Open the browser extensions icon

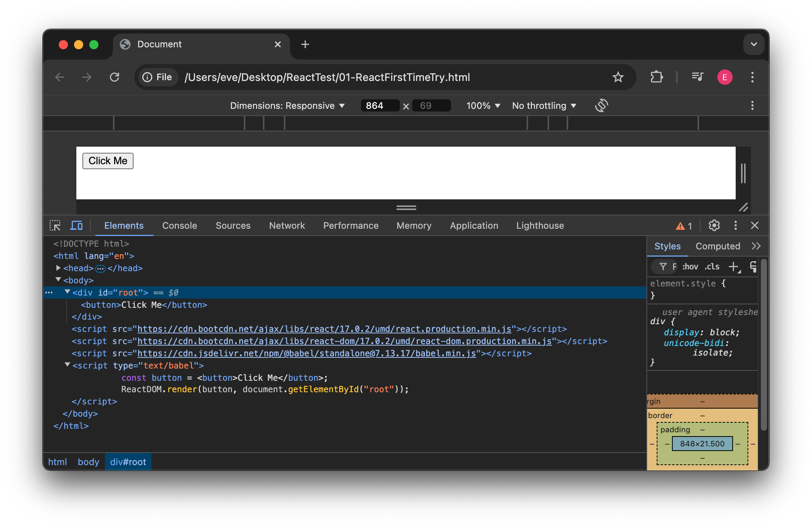tap(657, 77)
